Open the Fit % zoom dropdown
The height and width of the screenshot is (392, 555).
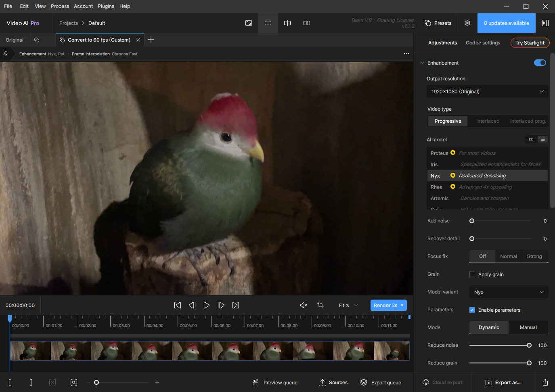[348, 305]
